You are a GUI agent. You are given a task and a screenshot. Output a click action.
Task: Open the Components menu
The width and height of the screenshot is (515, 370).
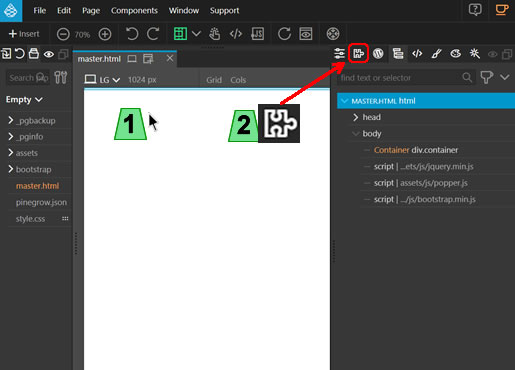click(134, 11)
